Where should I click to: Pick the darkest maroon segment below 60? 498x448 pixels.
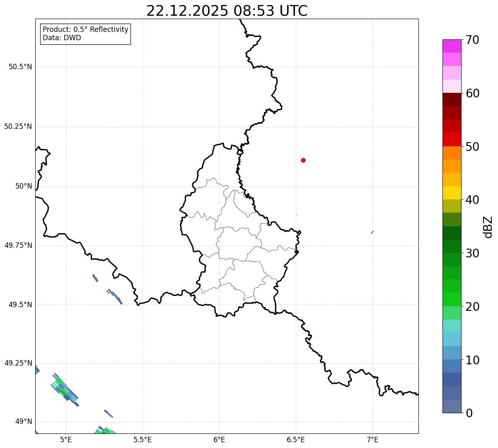(x=452, y=99)
